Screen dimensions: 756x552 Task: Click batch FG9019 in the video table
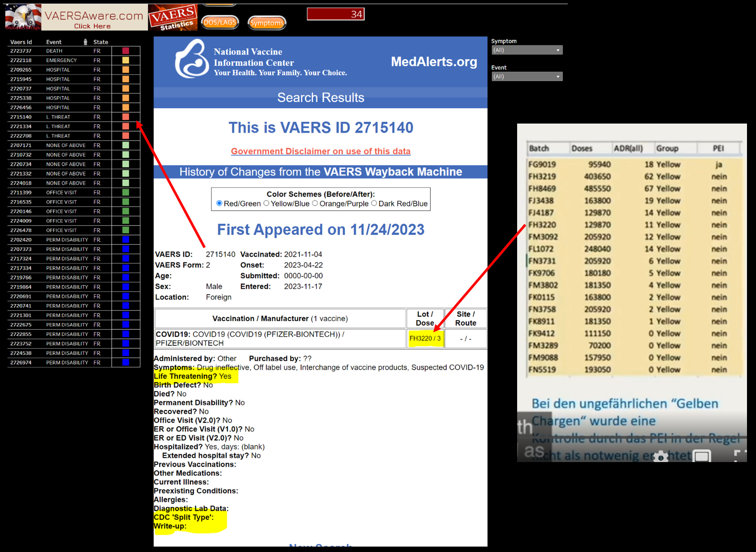(x=542, y=164)
